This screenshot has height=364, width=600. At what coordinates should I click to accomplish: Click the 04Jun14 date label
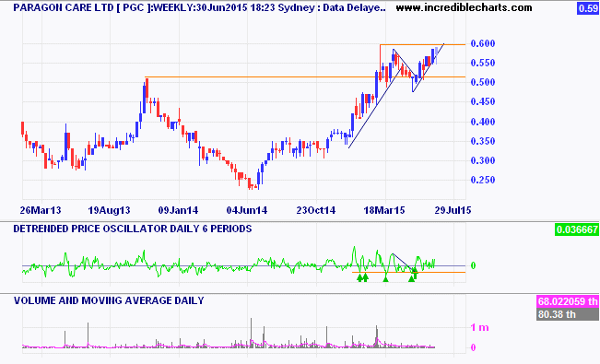click(247, 210)
